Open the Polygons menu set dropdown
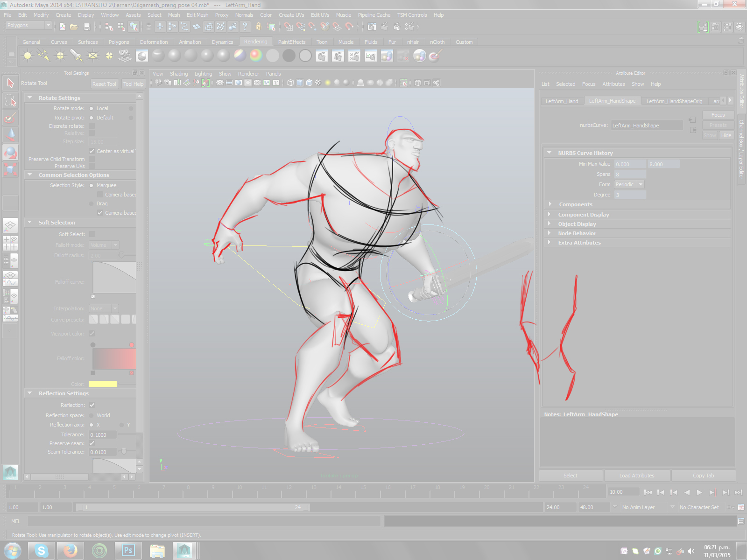Screen dimensions: 747x560 tap(28, 26)
